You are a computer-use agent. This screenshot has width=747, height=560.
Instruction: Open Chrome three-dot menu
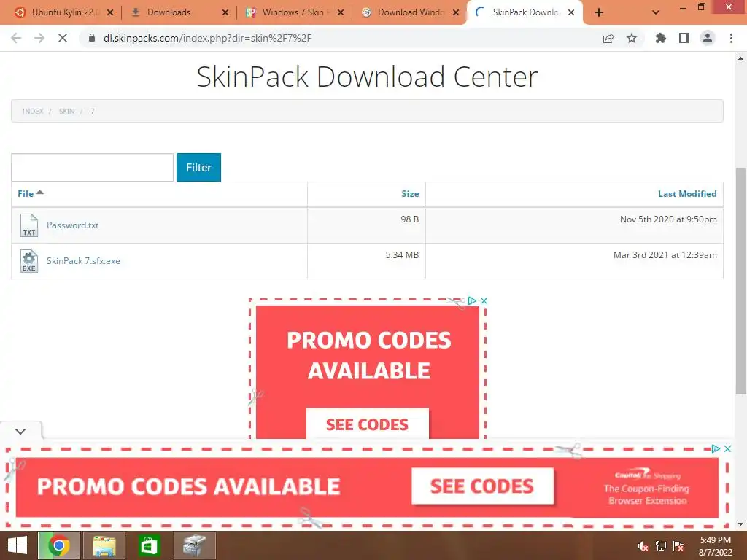tap(731, 38)
